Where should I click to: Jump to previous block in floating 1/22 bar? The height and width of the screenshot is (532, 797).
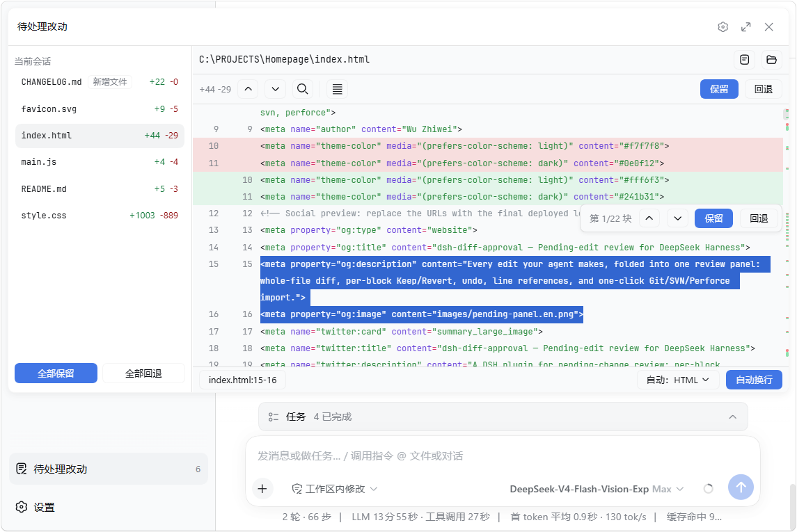tap(649, 218)
